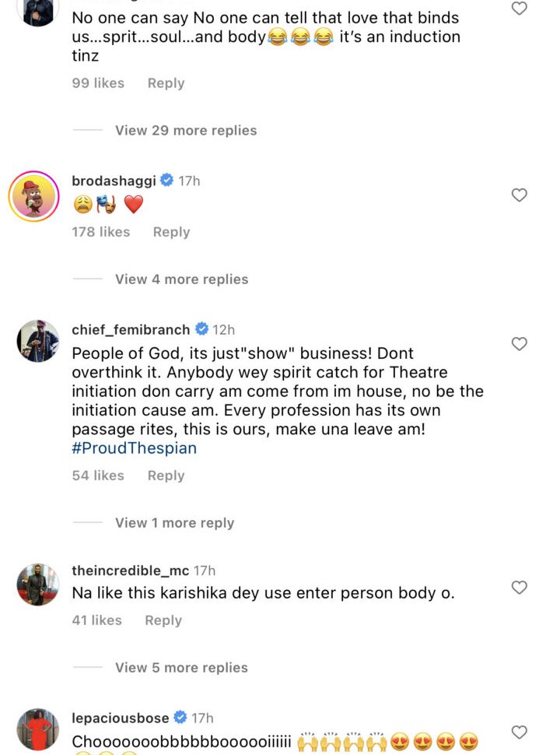This screenshot has width=560, height=755.
Task: Like chief_femibranch's comment with the heart
Action: pos(519,343)
